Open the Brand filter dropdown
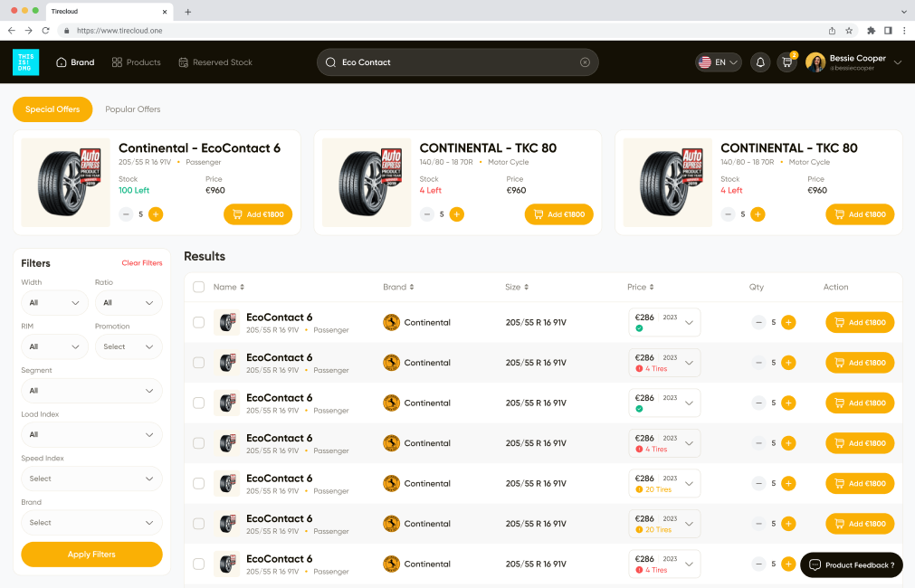This screenshot has height=588, width=915. tap(91, 523)
